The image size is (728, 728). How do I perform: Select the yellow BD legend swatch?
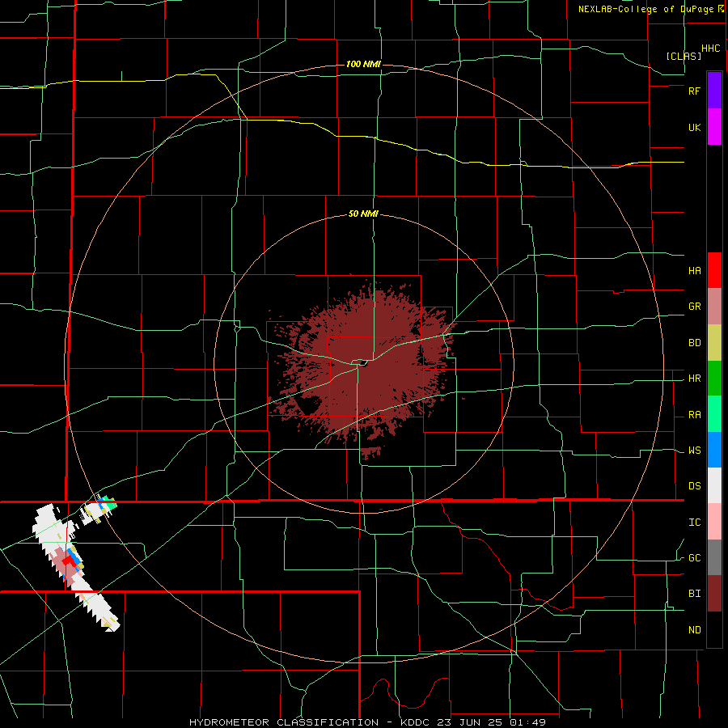click(714, 343)
